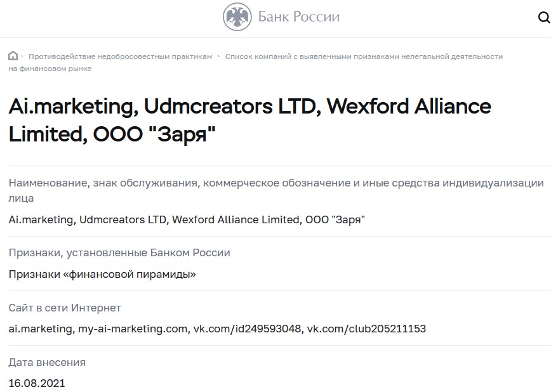Click the 'Признаки, установленные Банком России' label
The width and height of the screenshot is (551, 392).
coord(119,252)
